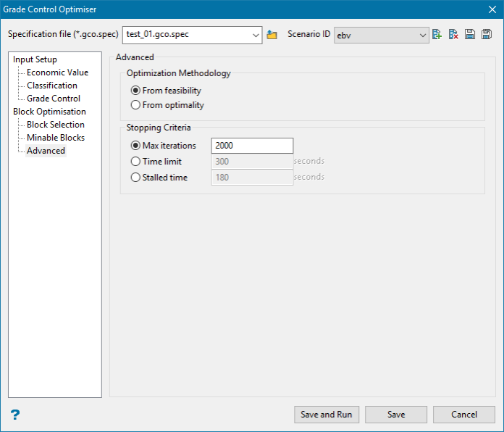Click the Save and Run button

coord(327,415)
